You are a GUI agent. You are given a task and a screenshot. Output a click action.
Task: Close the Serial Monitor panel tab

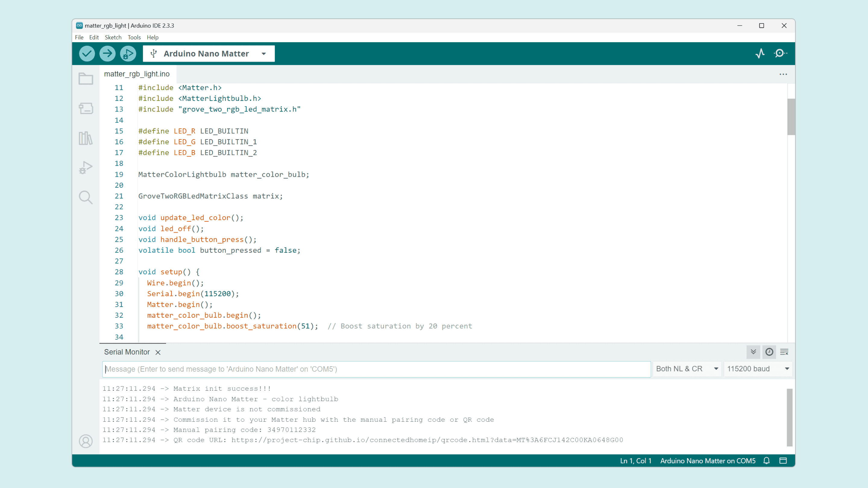point(158,352)
